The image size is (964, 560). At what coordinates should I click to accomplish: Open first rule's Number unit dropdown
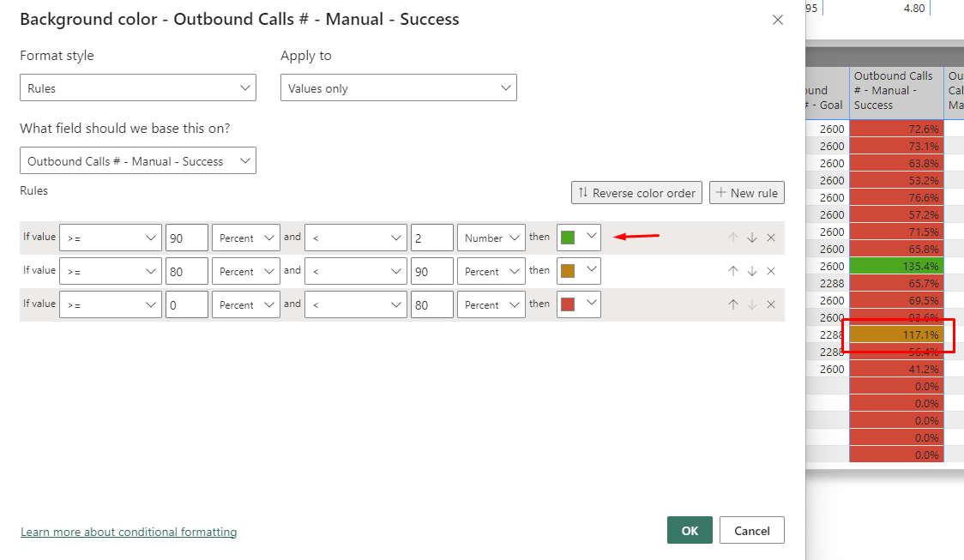tap(491, 238)
